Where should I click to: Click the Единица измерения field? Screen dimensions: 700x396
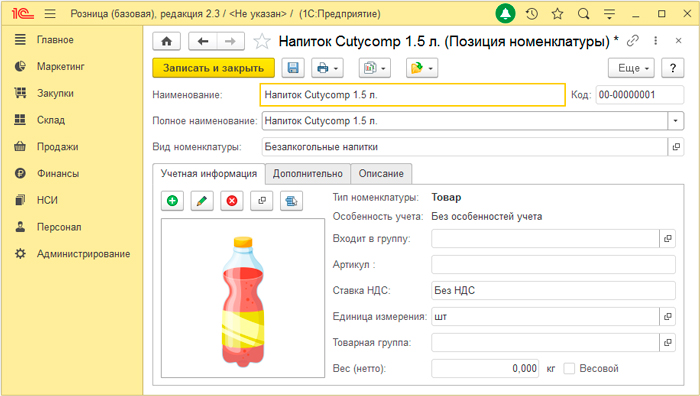point(545,317)
